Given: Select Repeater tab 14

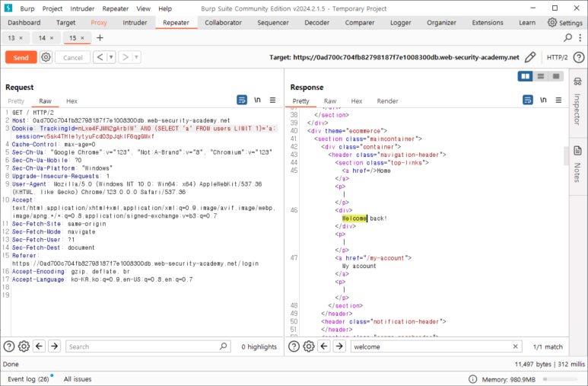Looking at the screenshot, I should (x=42, y=38).
